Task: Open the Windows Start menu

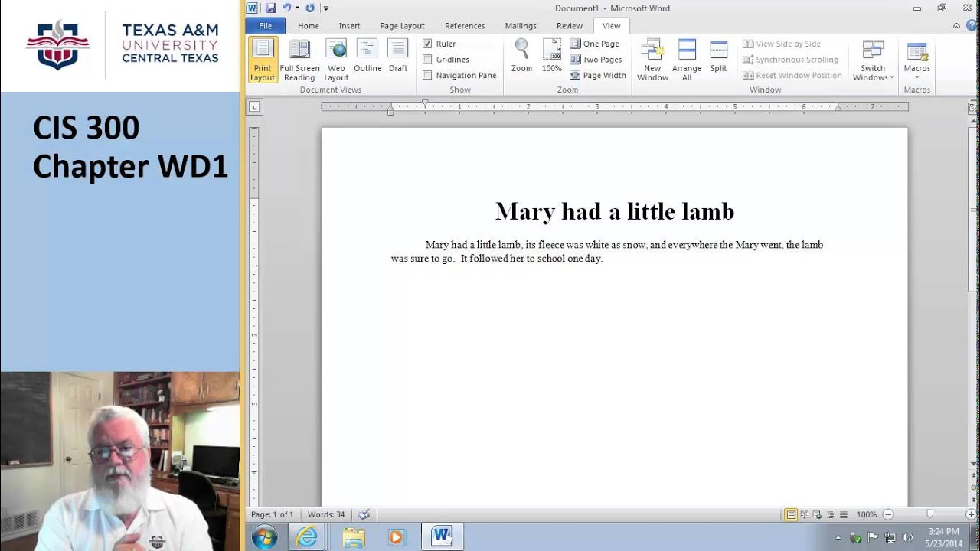Action: (x=264, y=537)
